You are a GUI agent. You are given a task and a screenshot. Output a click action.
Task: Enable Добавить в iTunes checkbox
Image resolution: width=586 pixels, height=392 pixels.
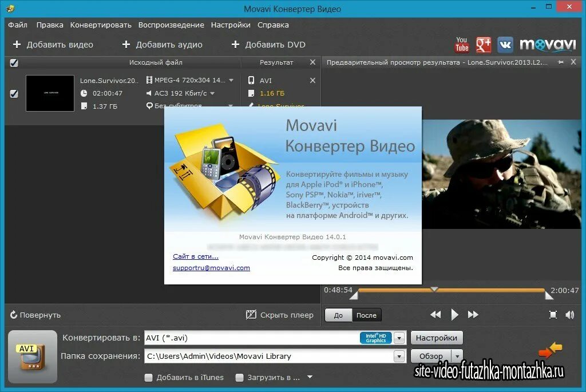(149, 378)
